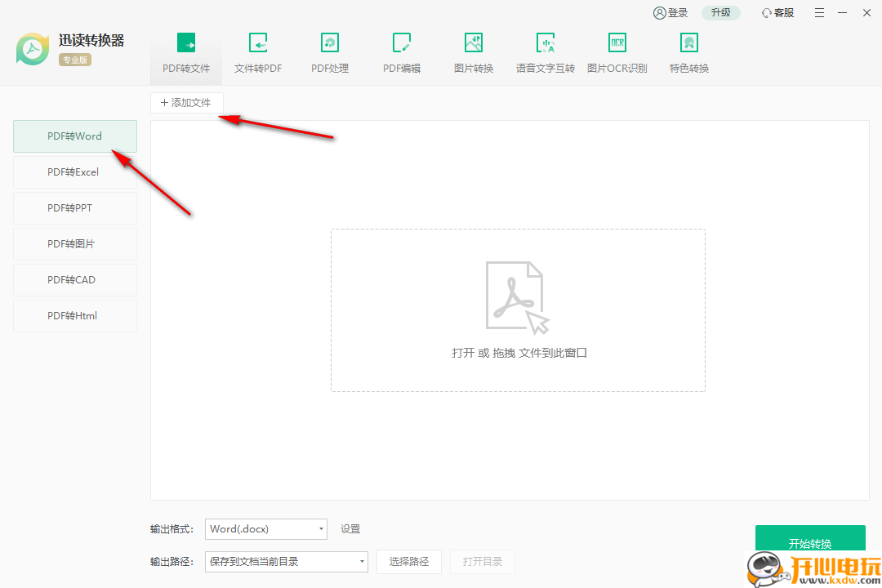Click the file drop zone area
The image size is (882, 588).
(517, 310)
